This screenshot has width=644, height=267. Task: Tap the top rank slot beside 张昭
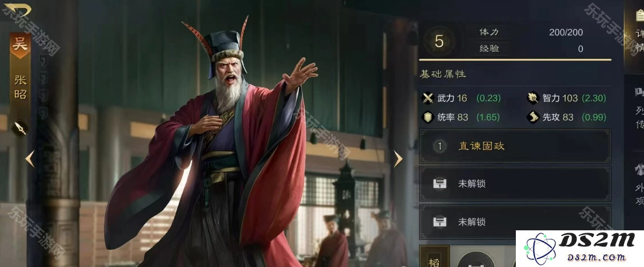[43, 60]
